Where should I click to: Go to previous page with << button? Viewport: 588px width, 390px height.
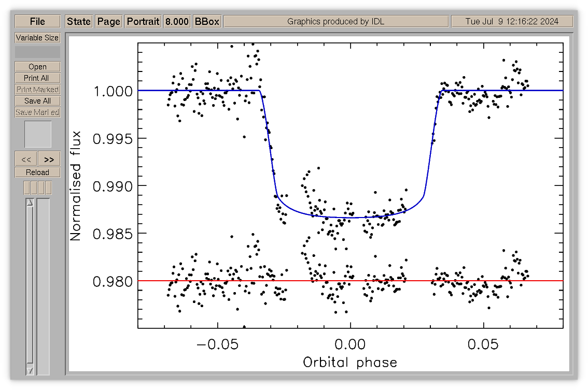coord(26,159)
